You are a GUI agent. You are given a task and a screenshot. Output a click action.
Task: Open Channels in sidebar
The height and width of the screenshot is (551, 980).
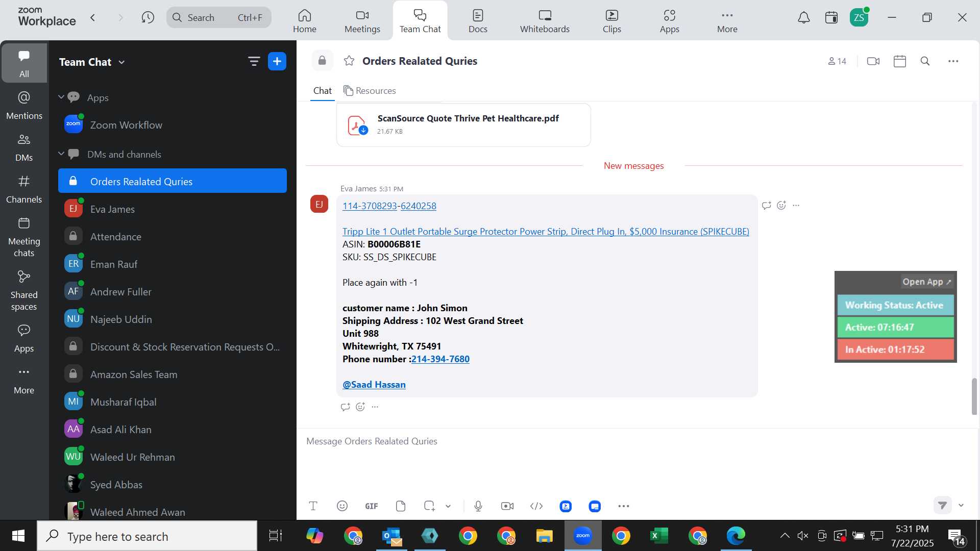24,189
